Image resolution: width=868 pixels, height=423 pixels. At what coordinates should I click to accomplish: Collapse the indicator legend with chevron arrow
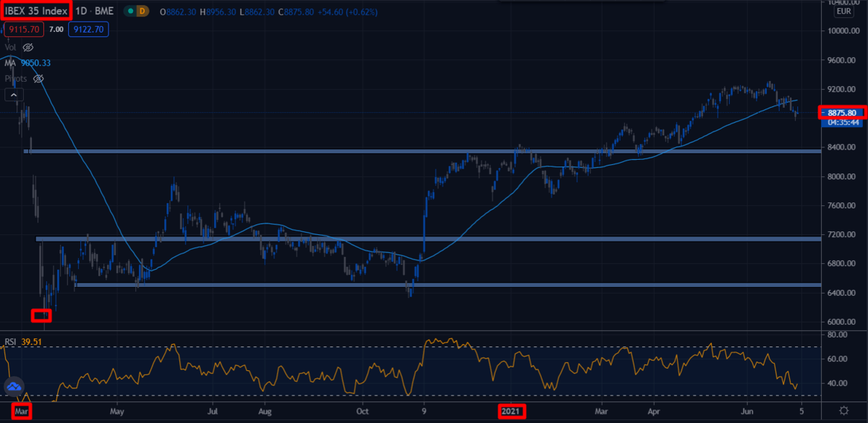pyautogui.click(x=15, y=95)
